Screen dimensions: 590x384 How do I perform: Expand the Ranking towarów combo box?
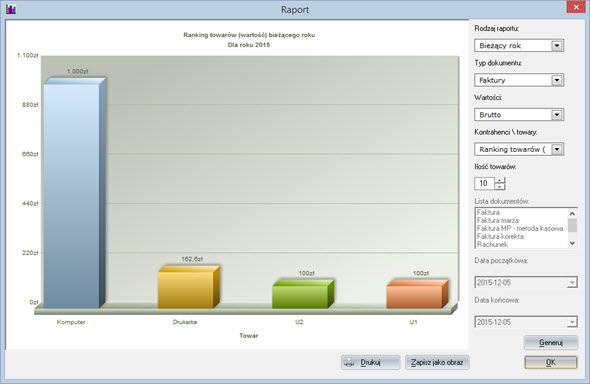557,149
